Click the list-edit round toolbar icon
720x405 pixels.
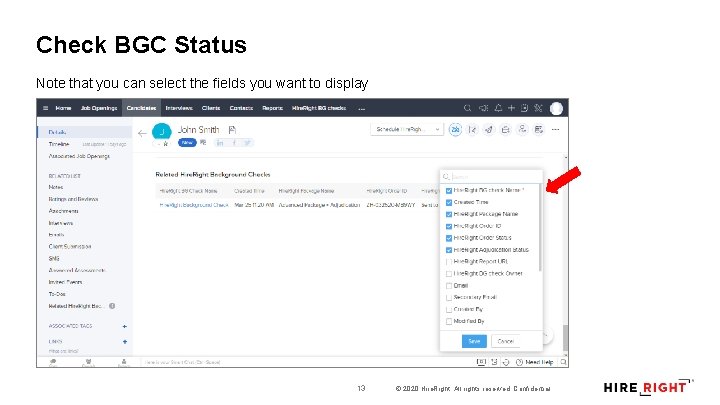[539, 130]
